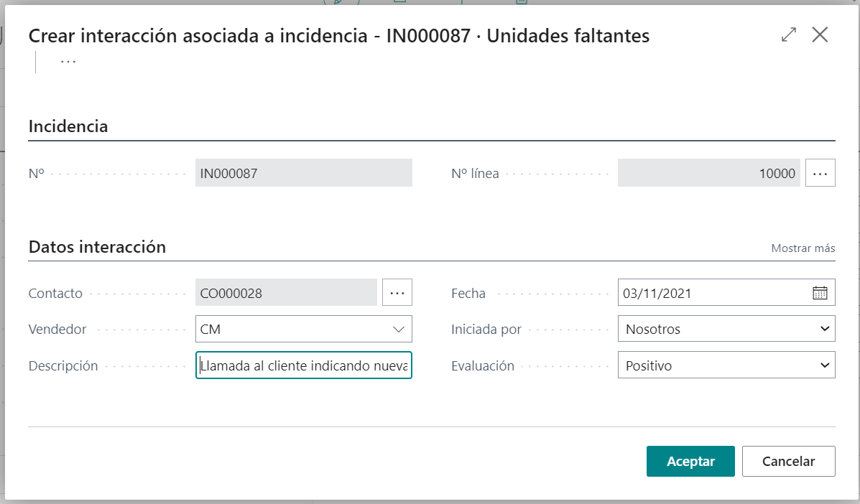Open more options ellipsis under the title
Image resolution: width=860 pixels, height=504 pixels.
pyautogui.click(x=68, y=62)
